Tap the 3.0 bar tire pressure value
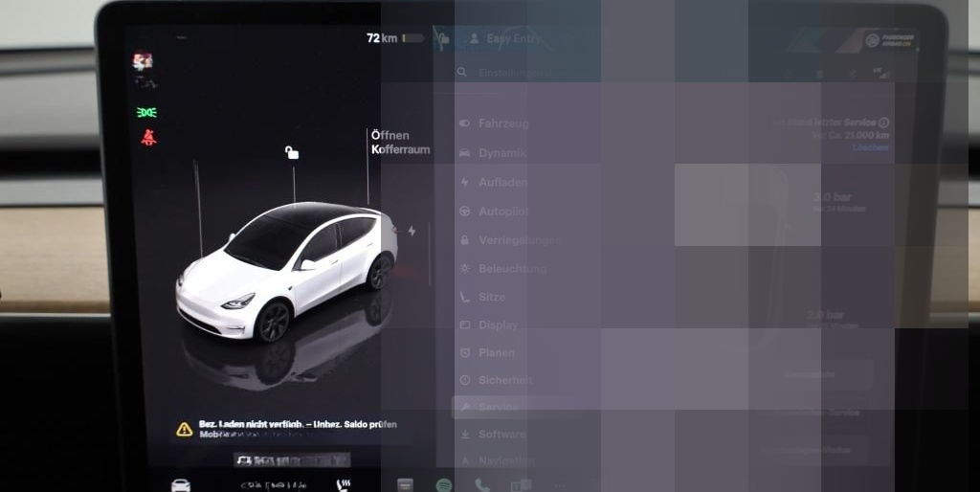Image resolution: width=980 pixels, height=492 pixels. [832, 197]
